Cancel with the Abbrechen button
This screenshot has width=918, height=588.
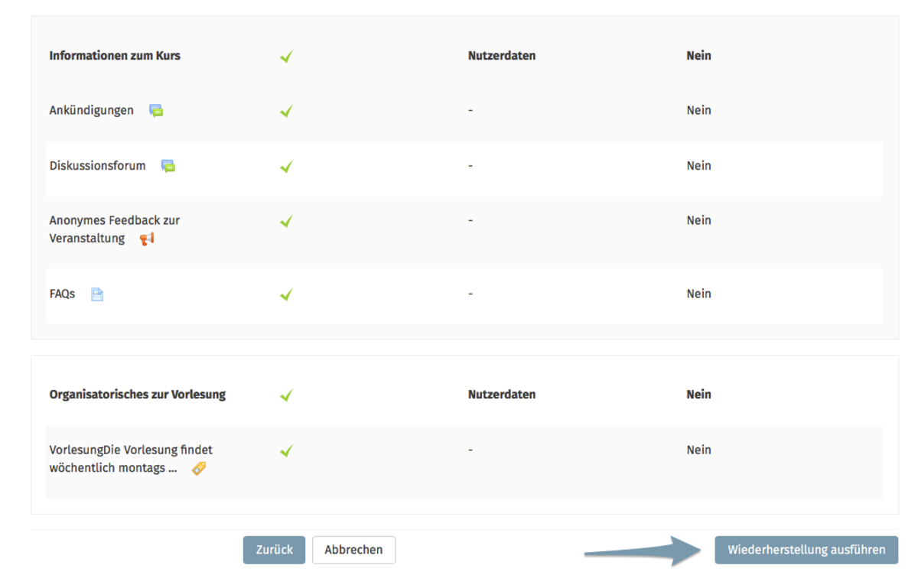(353, 550)
